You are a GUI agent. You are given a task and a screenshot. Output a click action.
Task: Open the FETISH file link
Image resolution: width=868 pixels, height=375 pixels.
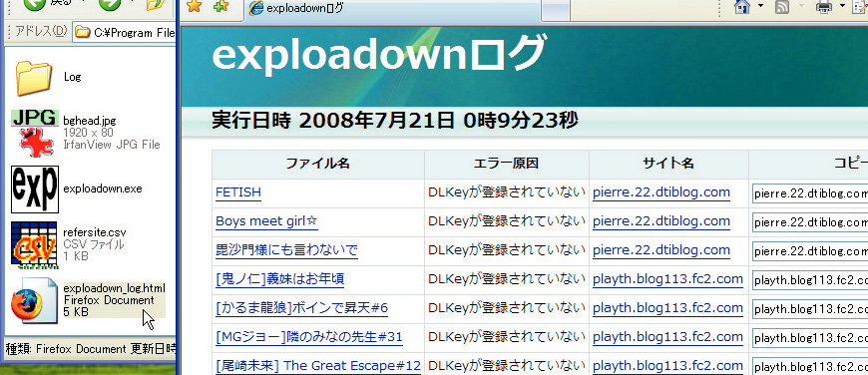click(238, 192)
